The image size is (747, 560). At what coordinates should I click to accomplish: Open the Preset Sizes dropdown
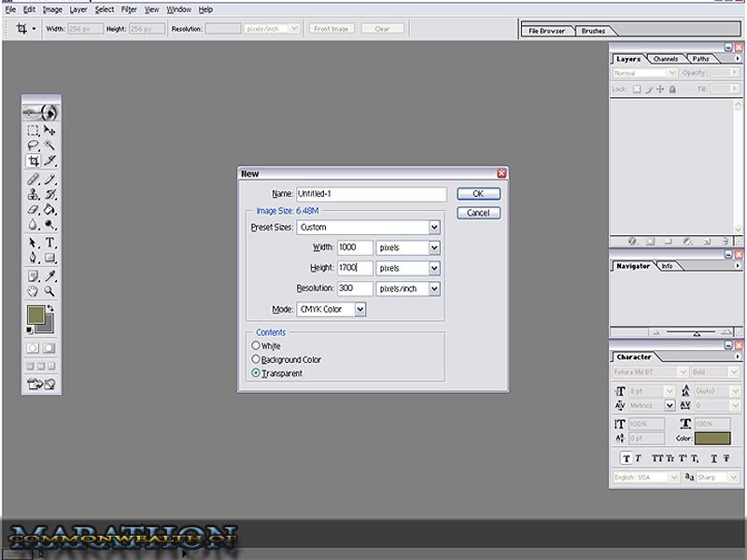click(x=434, y=227)
